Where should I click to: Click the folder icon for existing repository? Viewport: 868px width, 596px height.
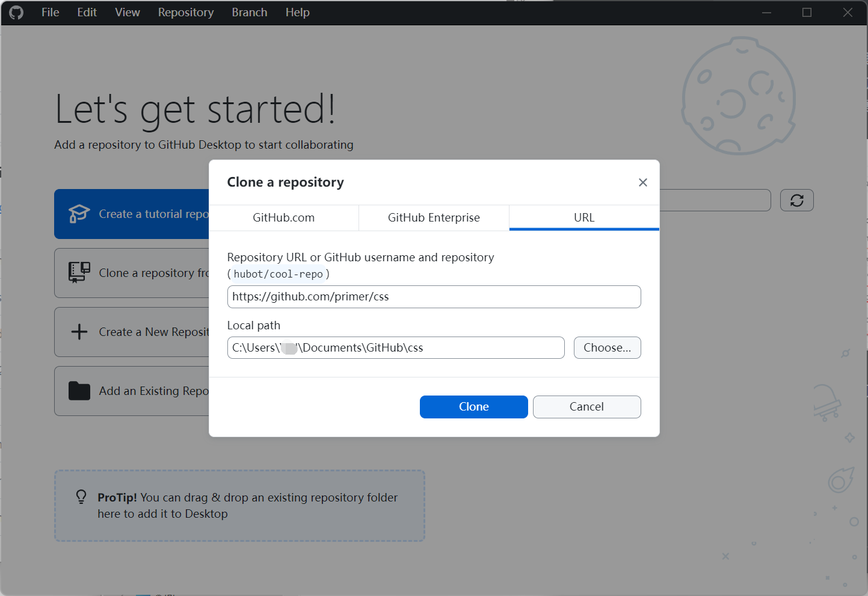79,391
